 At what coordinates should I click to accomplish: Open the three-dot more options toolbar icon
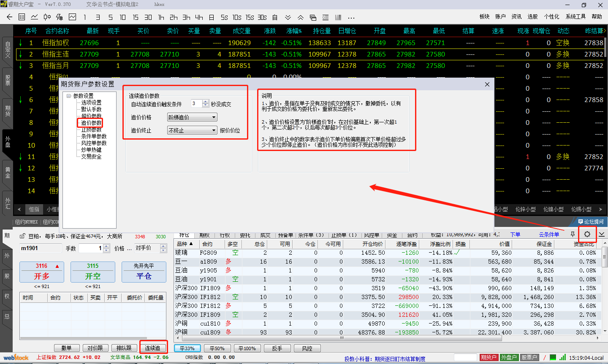point(351,17)
